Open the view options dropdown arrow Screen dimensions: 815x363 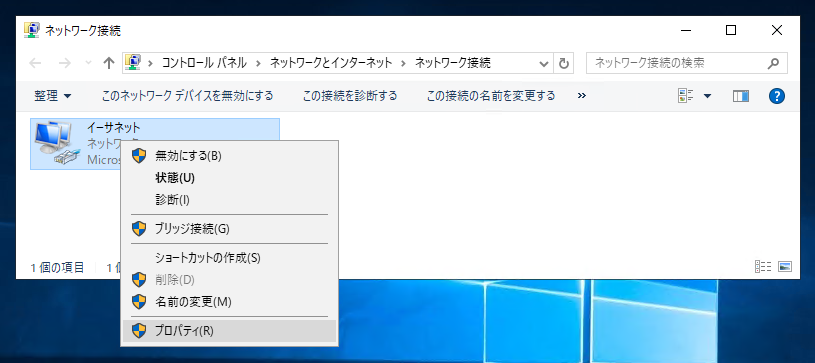coord(707,96)
